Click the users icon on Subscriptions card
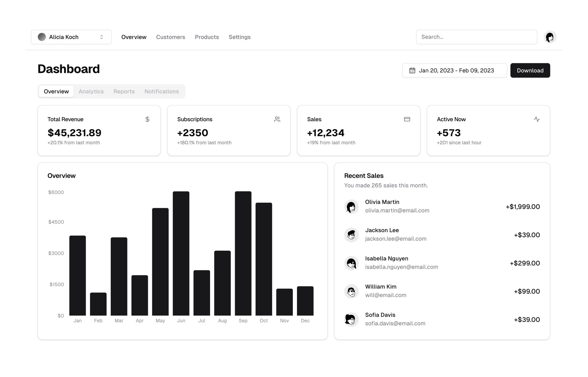 click(x=277, y=119)
